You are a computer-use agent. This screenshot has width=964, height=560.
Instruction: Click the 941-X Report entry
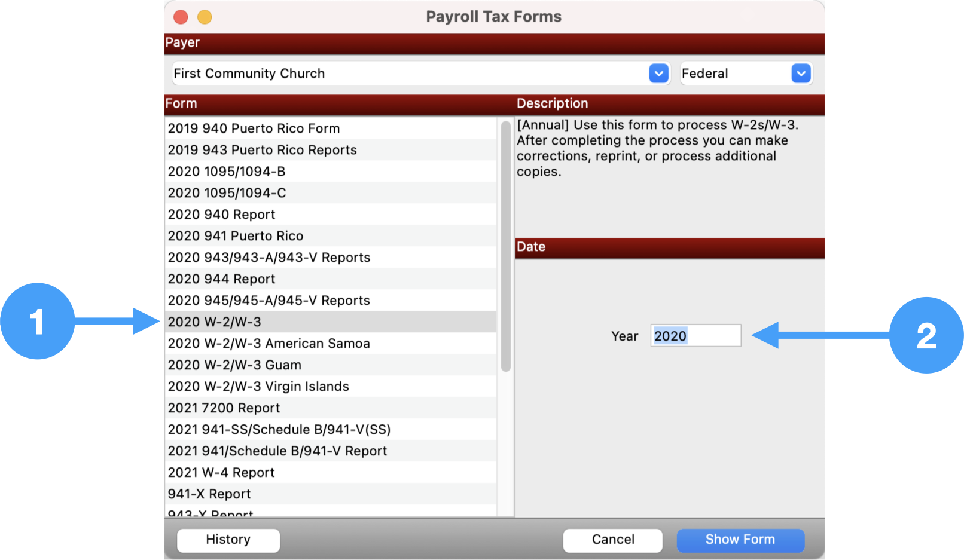tap(209, 494)
